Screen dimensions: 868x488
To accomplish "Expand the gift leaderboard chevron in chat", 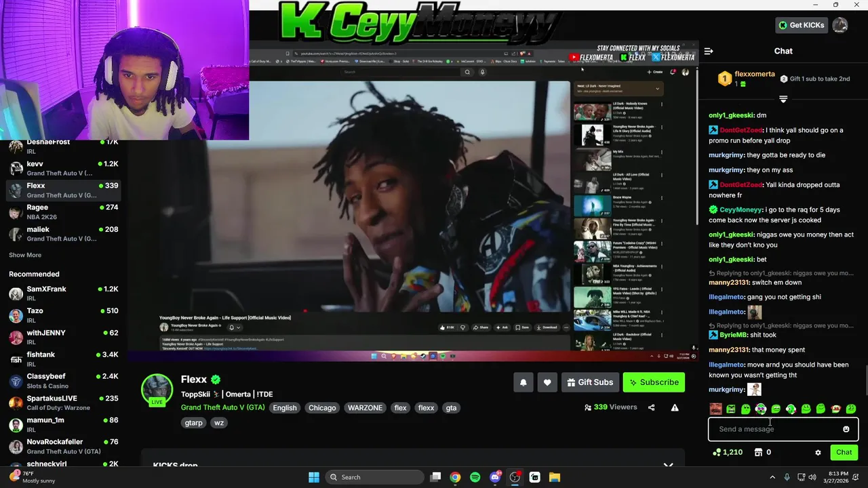I will pyautogui.click(x=783, y=100).
